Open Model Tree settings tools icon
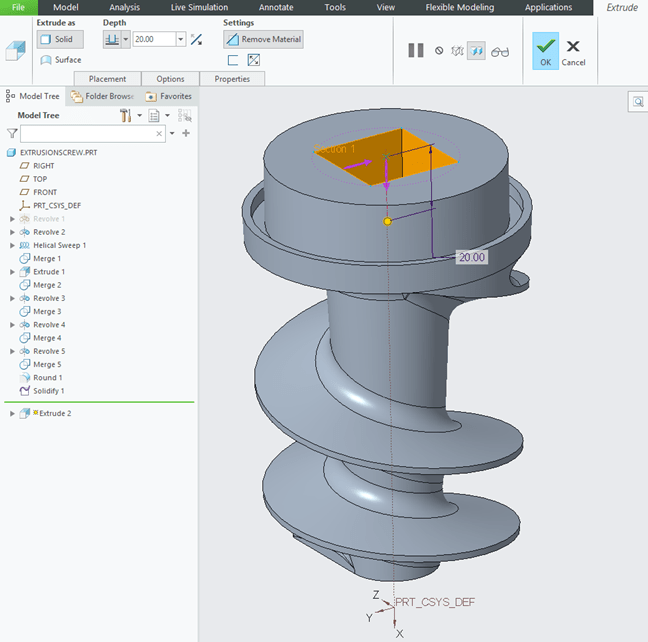 (x=126, y=116)
